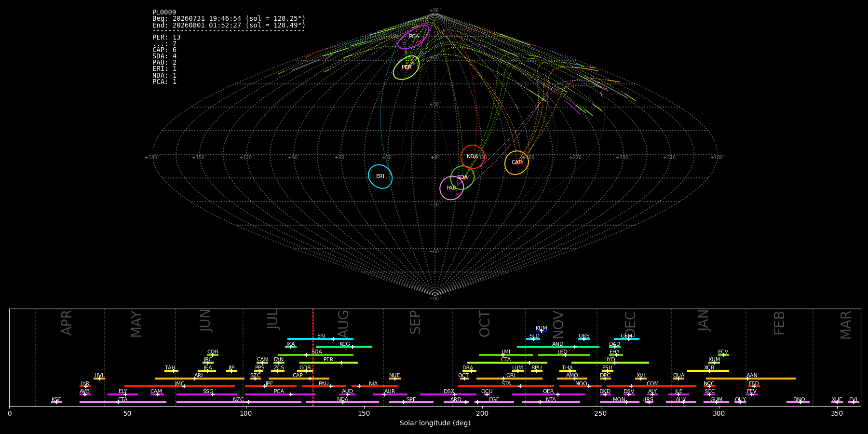Click the 'PCA: 1' count in legend
This screenshot has width=868, height=434.
click(x=164, y=81)
